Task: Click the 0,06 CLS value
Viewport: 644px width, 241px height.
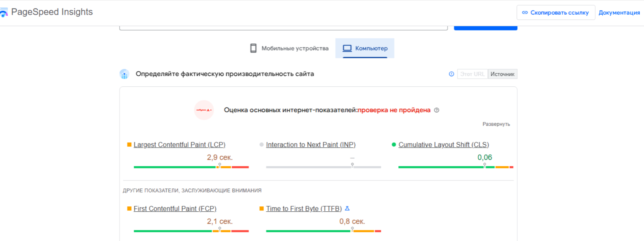Action: point(485,157)
